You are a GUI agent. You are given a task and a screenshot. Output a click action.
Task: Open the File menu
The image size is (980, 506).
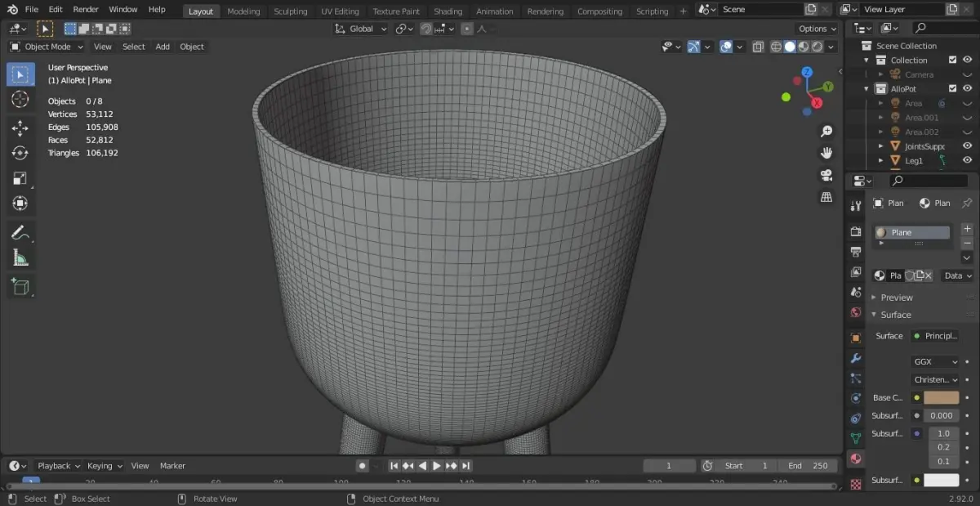(x=32, y=10)
